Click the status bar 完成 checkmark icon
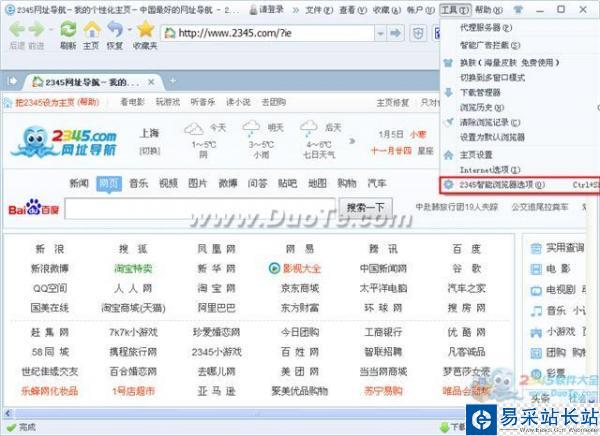Image resolution: width=600 pixels, height=436 pixels. click(12, 426)
